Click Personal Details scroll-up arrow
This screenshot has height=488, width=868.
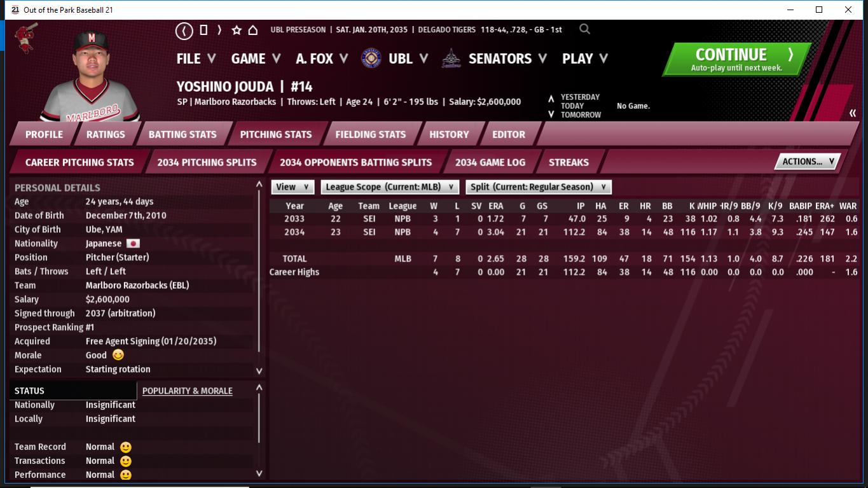pyautogui.click(x=259, y=185)
